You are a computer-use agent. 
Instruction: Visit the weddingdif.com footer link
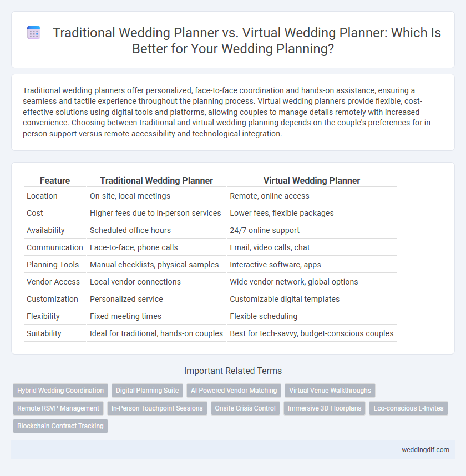point(426,450)
